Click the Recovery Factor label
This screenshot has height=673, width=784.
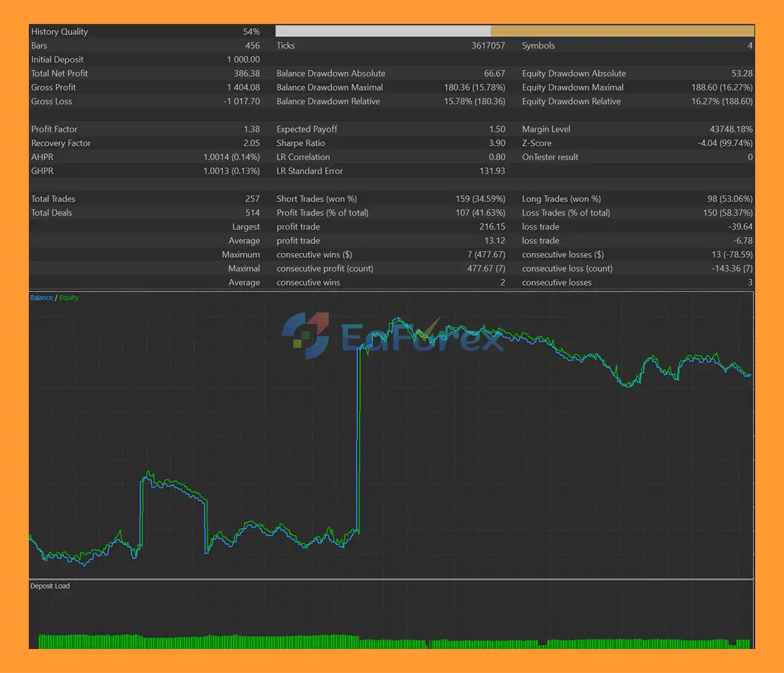(61, 143)
